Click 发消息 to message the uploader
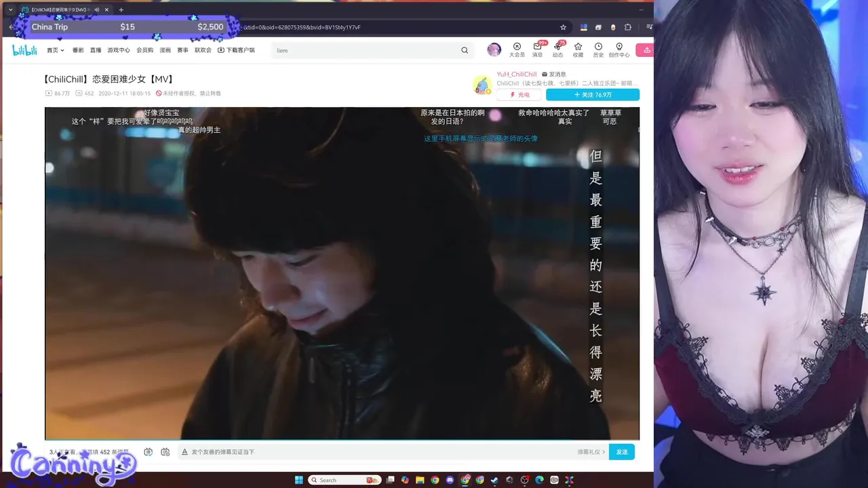The image size is (868, 488). click(553, 74)
